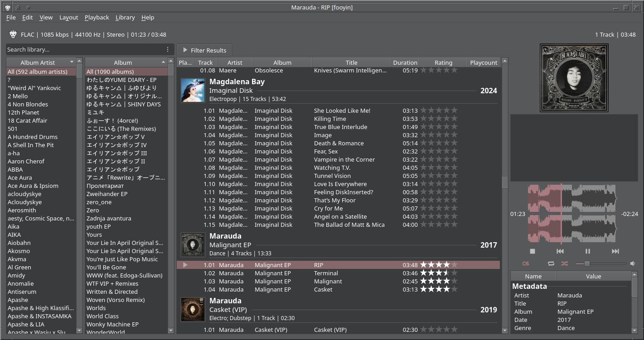The height and width of the screenshot is (340, 644).
Task: Adjust the volume slider handle
Action: pos(587,263)
